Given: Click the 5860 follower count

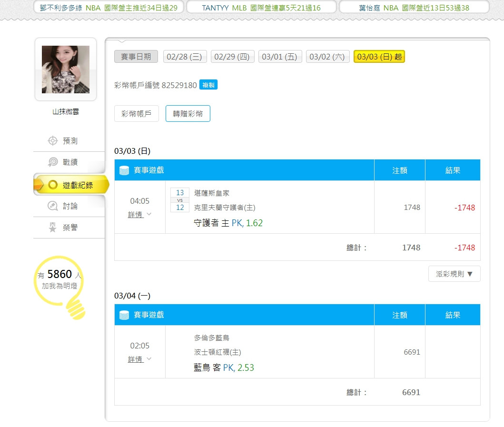Looking at the screenshot, I should click(x=59, y=274).
